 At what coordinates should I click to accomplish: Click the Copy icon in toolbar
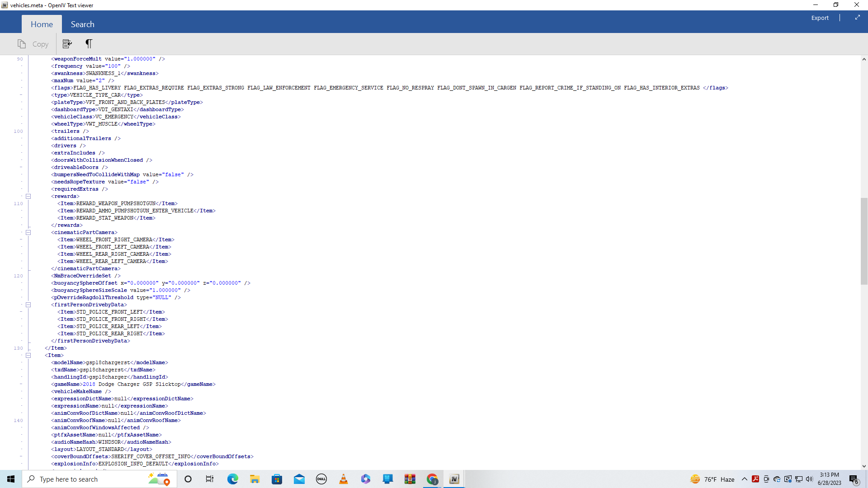pos(33,44)
